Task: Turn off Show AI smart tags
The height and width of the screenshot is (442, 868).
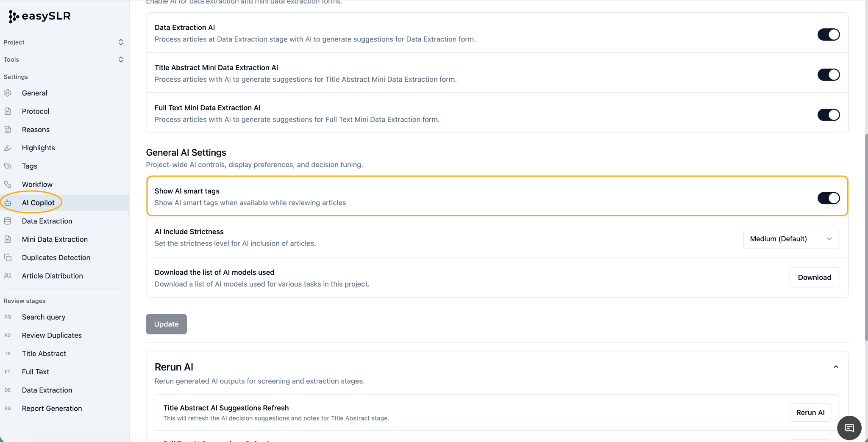Action: pos(828,198)
